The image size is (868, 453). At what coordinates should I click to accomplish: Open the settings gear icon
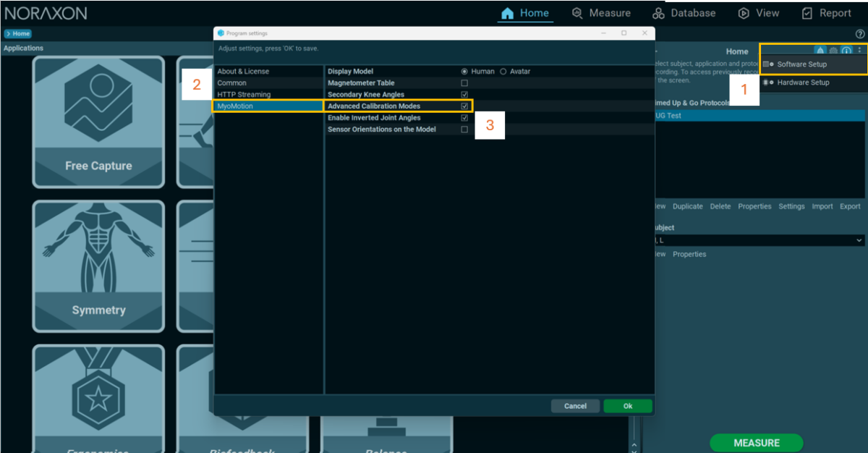pos(833,50)
